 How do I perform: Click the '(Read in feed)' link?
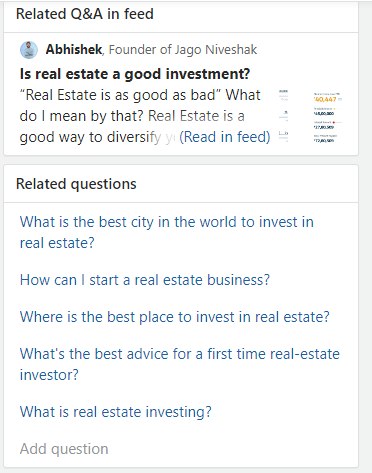point(225,137)
